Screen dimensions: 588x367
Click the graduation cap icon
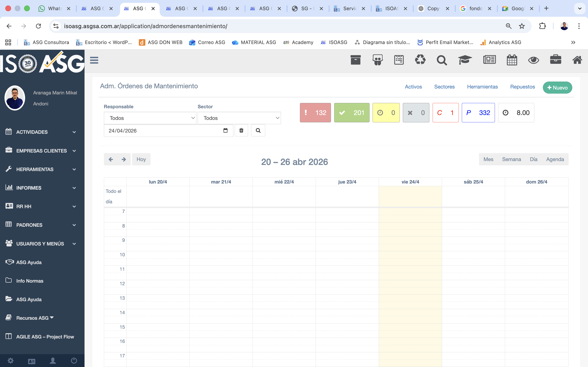tap(464, 60)
